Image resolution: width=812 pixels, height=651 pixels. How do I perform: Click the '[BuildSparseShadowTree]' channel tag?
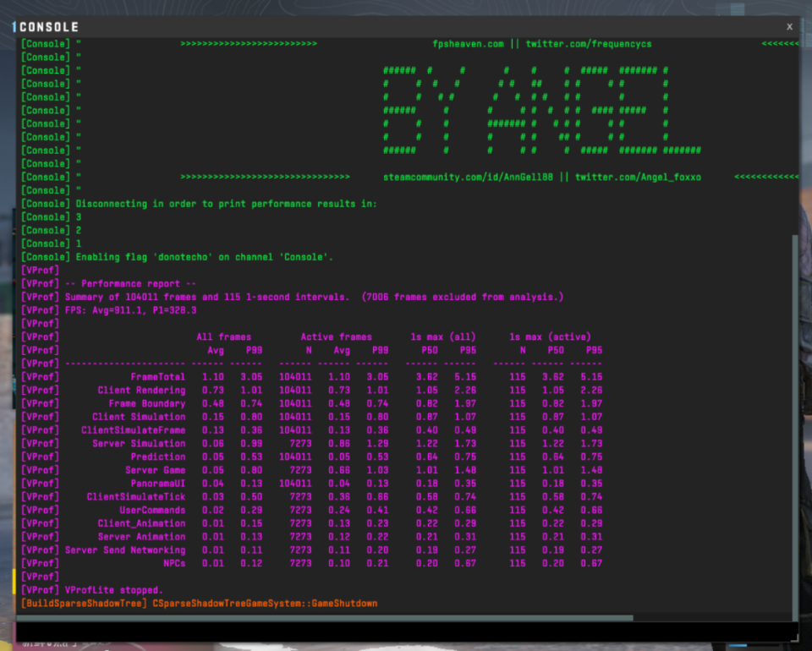click(84, 604)
